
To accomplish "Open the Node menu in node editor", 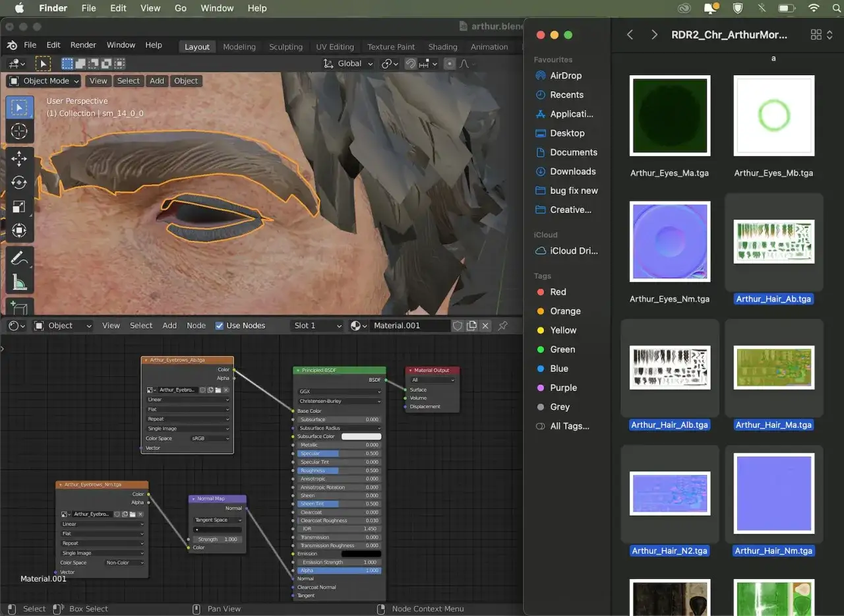I will [196, 326].
